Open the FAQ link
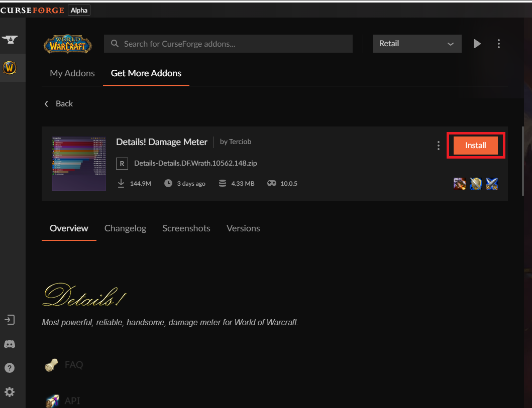The height and width of the screenshot is (408, 532). (x=74, y=365)
